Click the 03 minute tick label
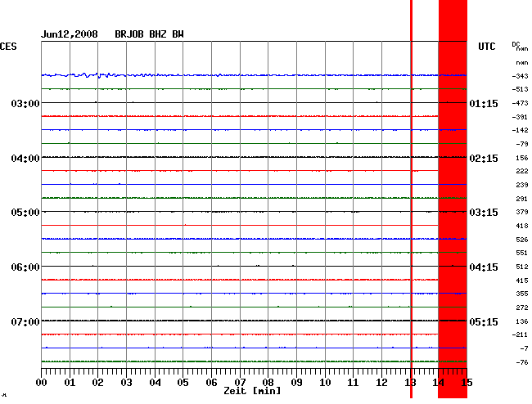Image resolution: width=532 pixels, height=404 pixels. pyautogui.click(x=126, y=383)
